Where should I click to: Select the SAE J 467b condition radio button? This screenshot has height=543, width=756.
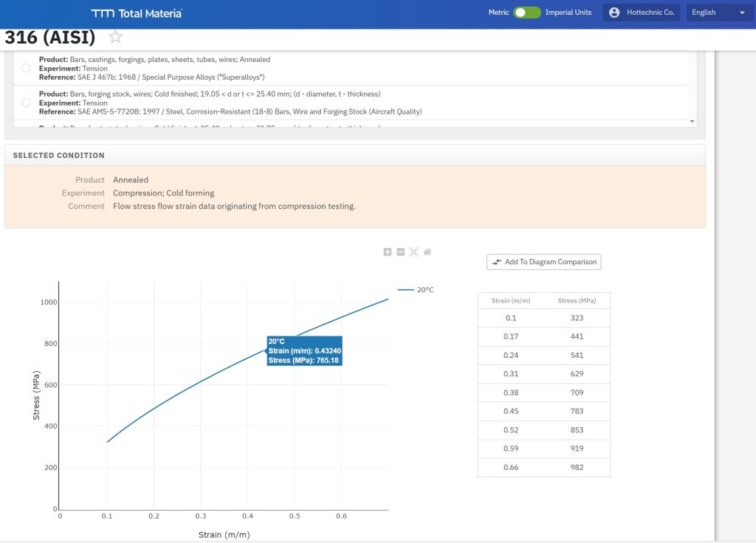click(x=27, y=68)
